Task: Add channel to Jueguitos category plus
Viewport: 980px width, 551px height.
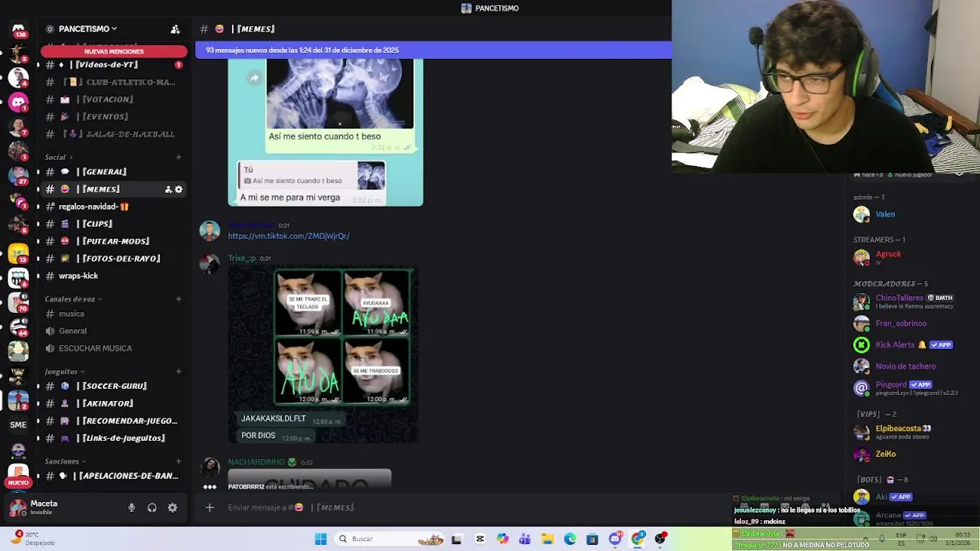Action: click(178, 372)
